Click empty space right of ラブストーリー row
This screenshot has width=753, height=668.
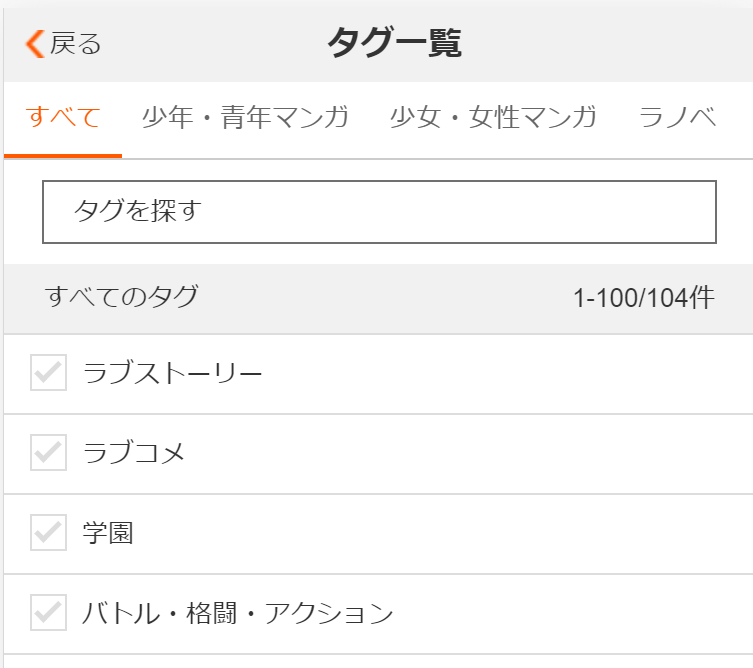(x=520, y=374)
